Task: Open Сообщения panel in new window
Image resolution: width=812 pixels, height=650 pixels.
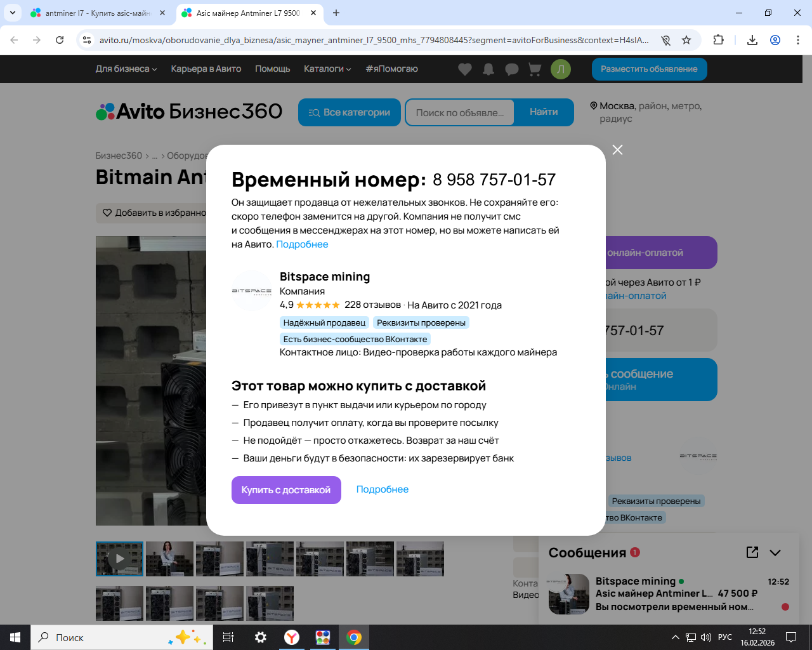Action: (752, 552)
